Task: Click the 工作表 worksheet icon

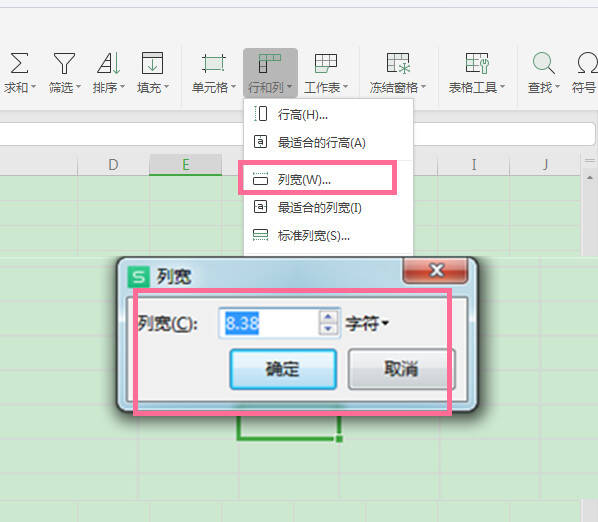Action: [326, 63]
